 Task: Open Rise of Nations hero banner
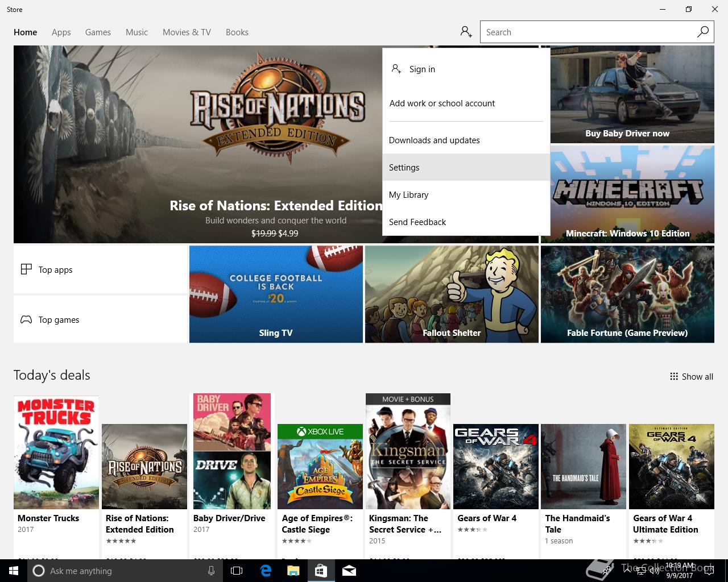[x=198, y=144]
